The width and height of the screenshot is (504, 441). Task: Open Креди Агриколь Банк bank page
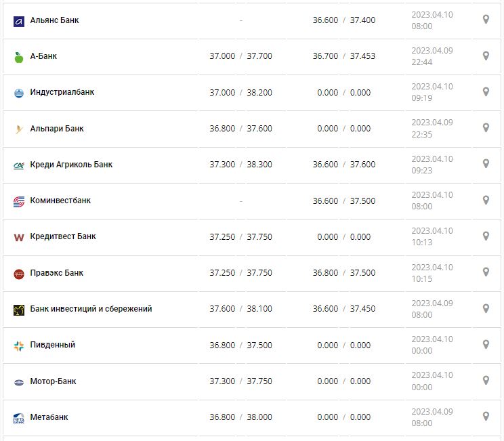(71, 165)
